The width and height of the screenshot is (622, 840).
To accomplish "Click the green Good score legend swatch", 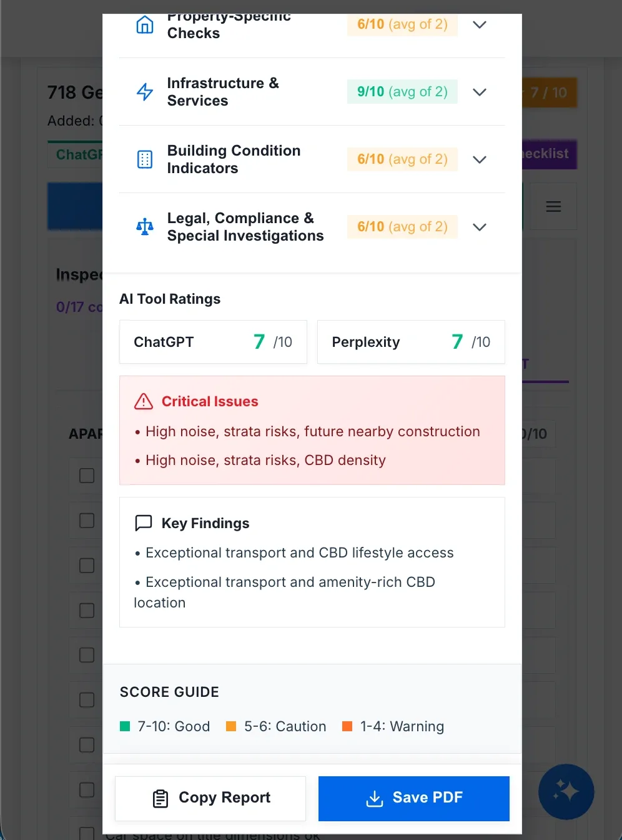I will [x=125, y=726].
